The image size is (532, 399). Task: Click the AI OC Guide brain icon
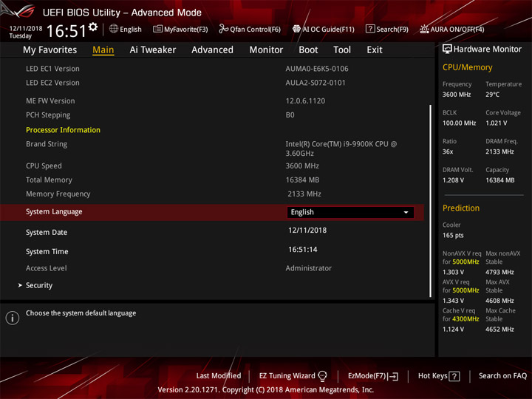click(296, 29)
